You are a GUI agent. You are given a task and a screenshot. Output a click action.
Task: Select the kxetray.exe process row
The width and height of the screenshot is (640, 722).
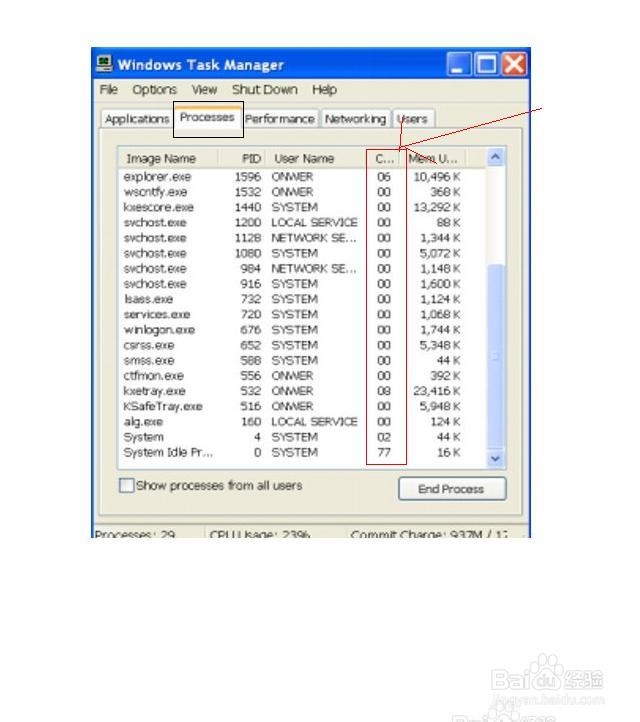pyautogui.click(x=302, y=391)
